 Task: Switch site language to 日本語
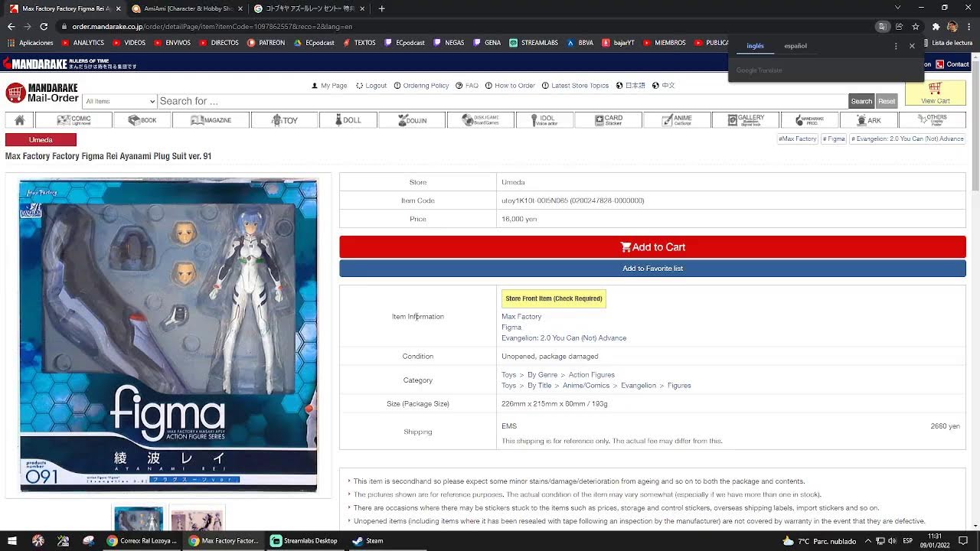(631, 86)
